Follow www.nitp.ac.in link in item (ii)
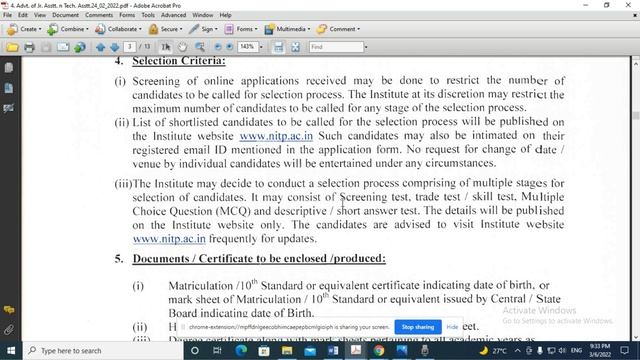Viewport: 640px width, 360px height. click(276, 136)
